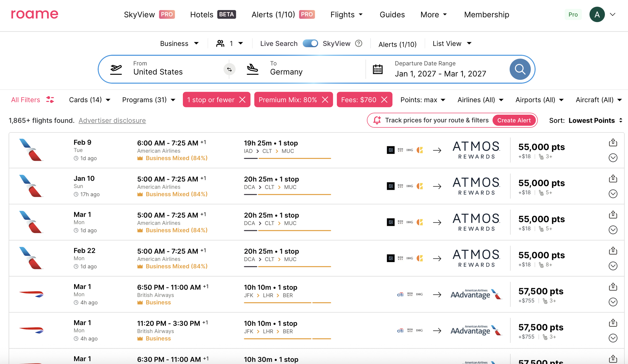Open the List View dropdown
This screenshot has width=628, height=364.
tap(452, 43)
